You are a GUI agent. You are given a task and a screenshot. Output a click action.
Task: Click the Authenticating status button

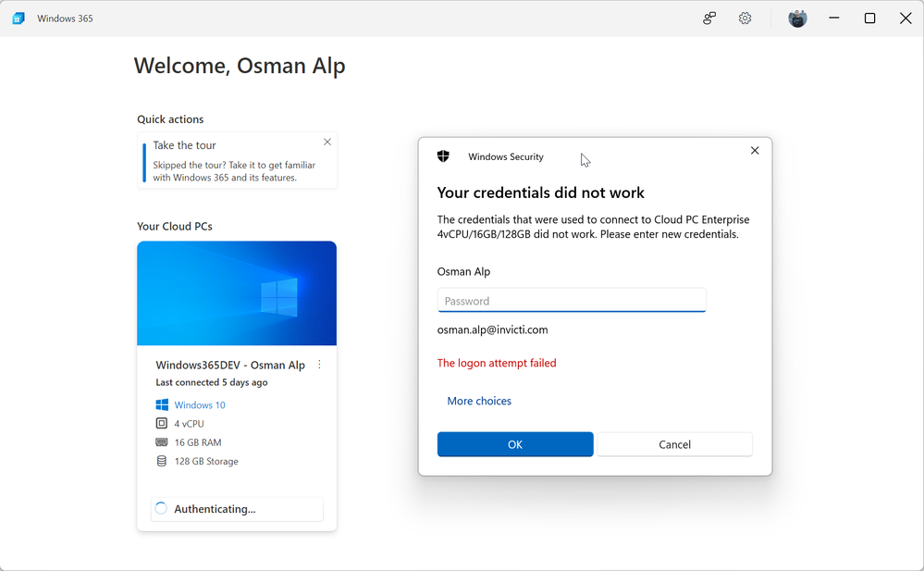pos(237,509)
